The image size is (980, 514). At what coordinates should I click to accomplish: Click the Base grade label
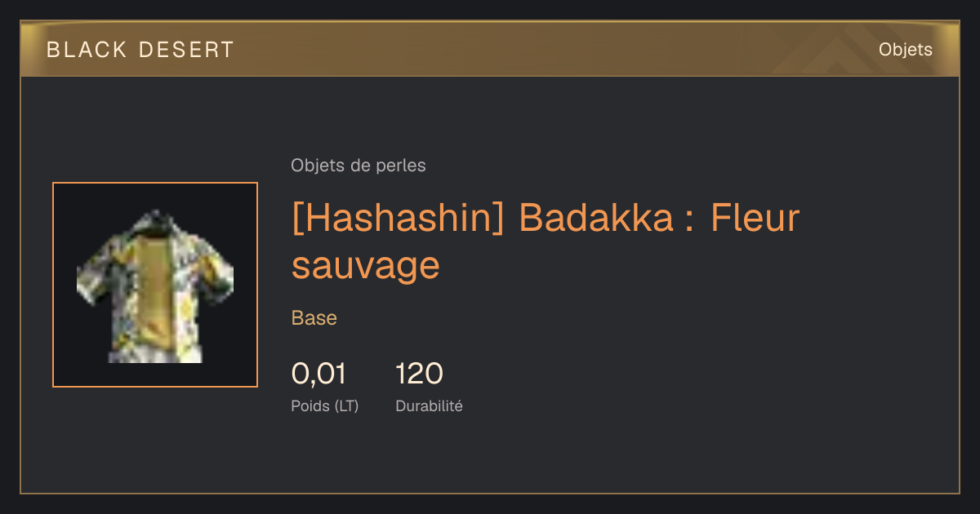point(314,318)
